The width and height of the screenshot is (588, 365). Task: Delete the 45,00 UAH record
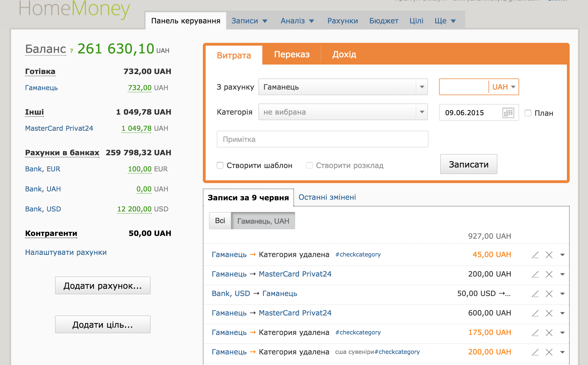(x=549, y=255)
